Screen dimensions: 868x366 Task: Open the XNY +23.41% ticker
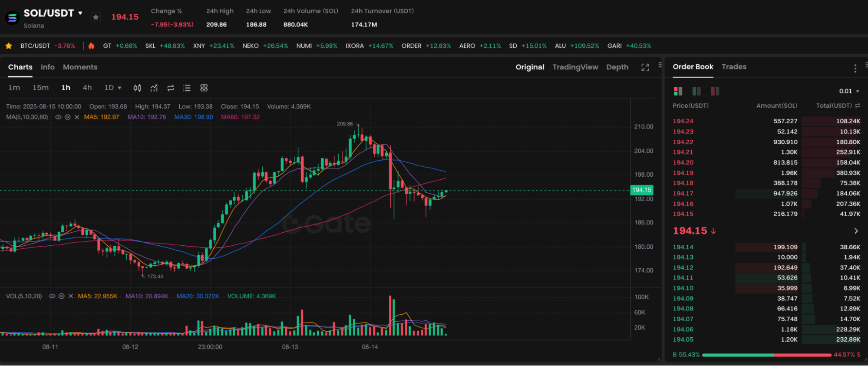tap(214, 46)
